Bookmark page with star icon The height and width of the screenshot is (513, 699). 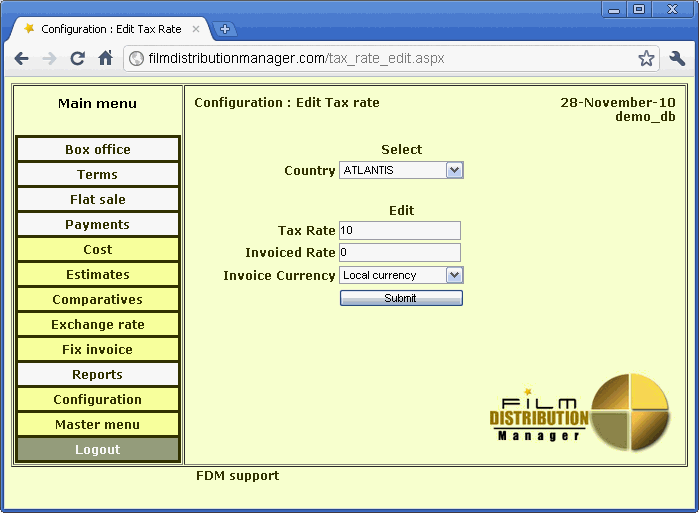point(647,58)
